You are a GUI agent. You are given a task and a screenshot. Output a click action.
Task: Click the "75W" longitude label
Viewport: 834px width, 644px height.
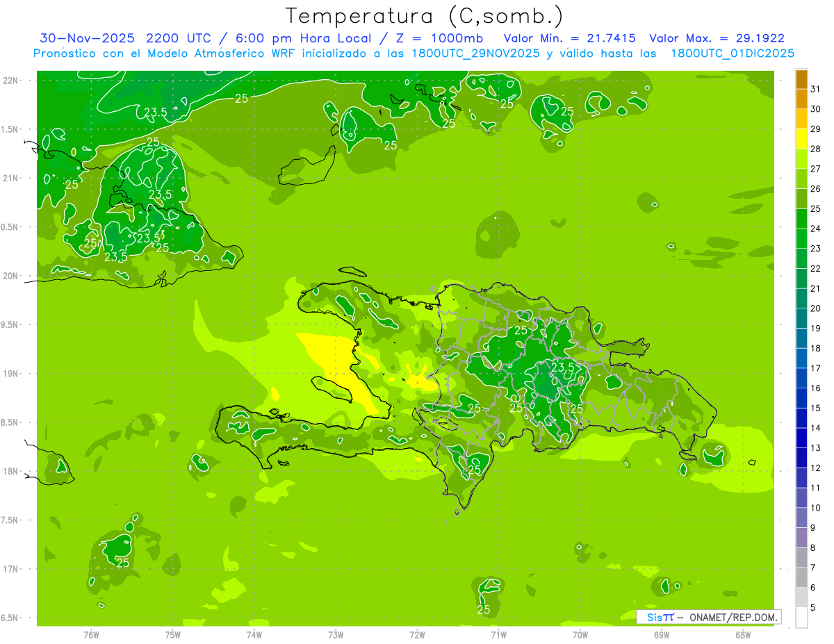tap(172, 635)
